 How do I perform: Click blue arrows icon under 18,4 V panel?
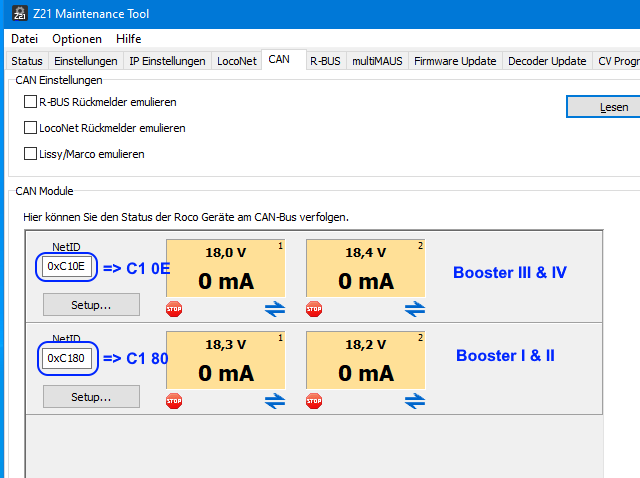tap(415, 309)
